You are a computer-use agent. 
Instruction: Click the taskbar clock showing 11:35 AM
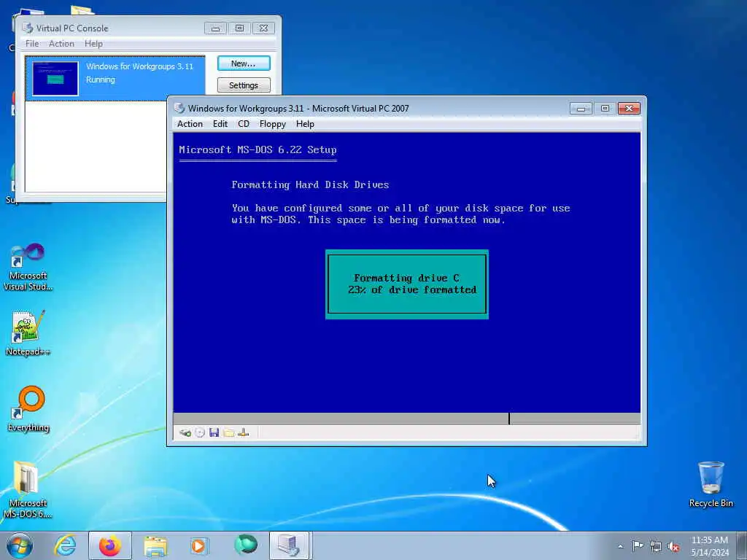[709, 545]
